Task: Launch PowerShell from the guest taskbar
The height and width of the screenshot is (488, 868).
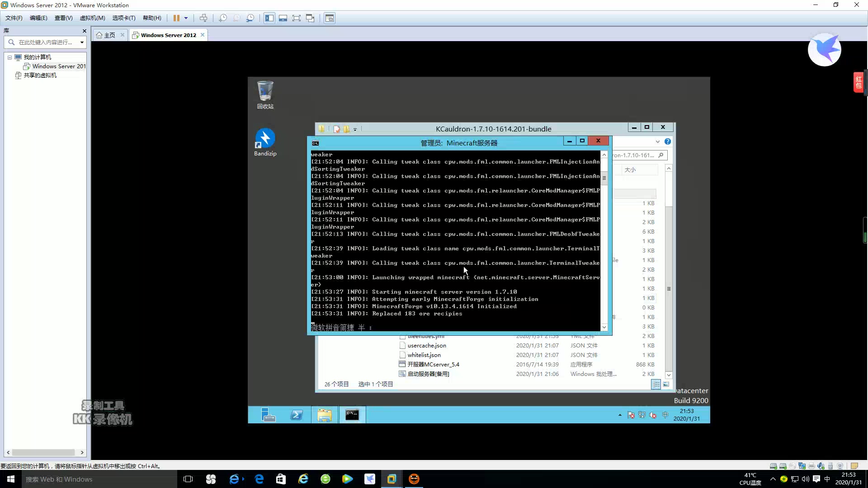Action: click(297, 415)
